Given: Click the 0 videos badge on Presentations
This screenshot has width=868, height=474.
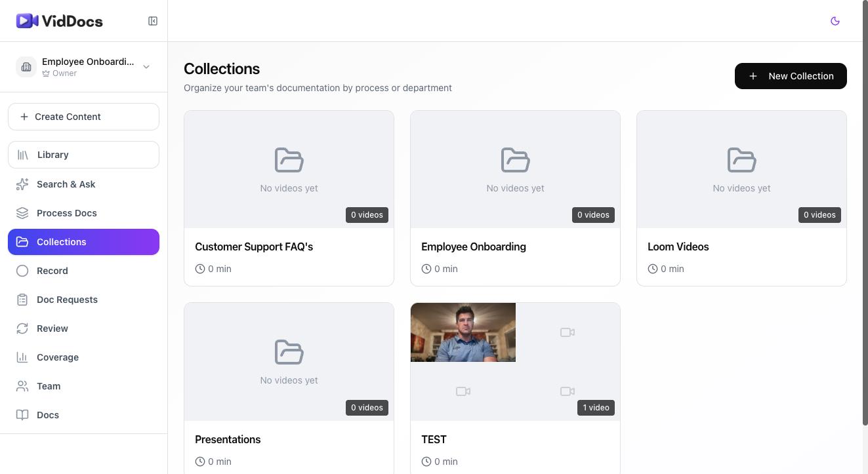Looking at the screenshot, I should [x=367, y=408].
